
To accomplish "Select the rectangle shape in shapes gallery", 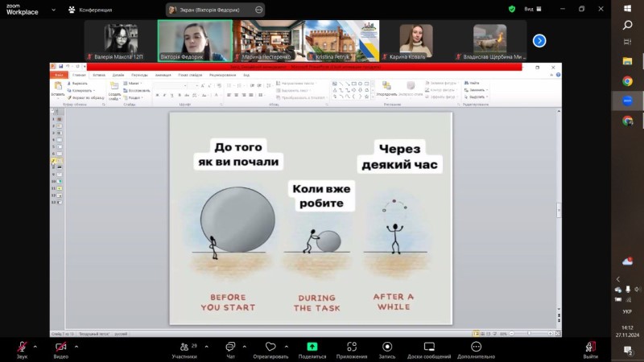I will pyautogui.click(x=354, y=84).
